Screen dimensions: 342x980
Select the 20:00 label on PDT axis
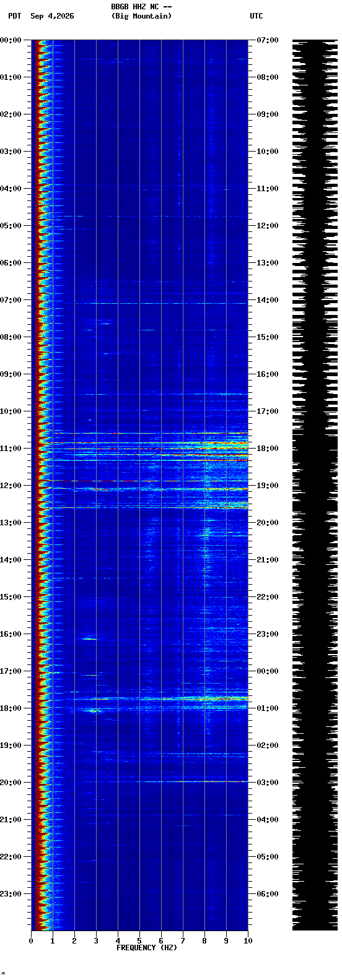click(x=11, y=783)
